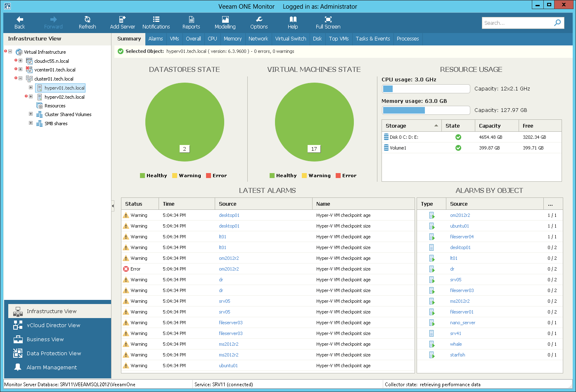This screenshot has height=392, width=576.
Task: Expand the vcenter01.tech.local node
Action: click(21, 69)
